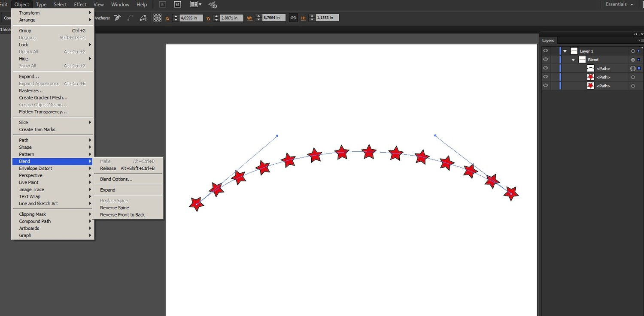Image resolution: width=644 pixels, height=316 pixels.
Task: Click the Height value stepper arrows
Action: click(x=312, y=18)
